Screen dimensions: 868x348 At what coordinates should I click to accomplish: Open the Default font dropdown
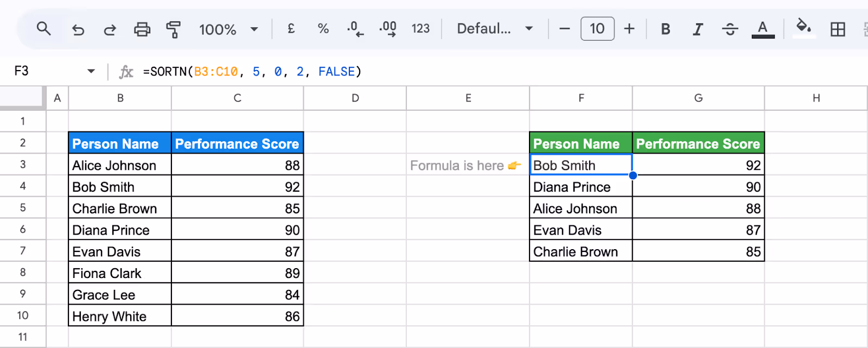click(x=495, y=29)
